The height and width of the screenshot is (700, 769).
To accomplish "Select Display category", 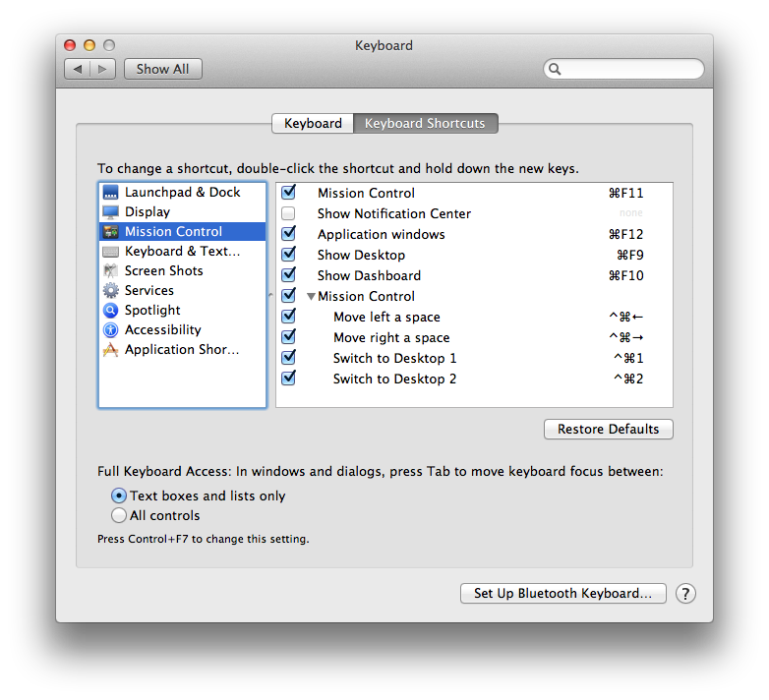I will [183, 211].
